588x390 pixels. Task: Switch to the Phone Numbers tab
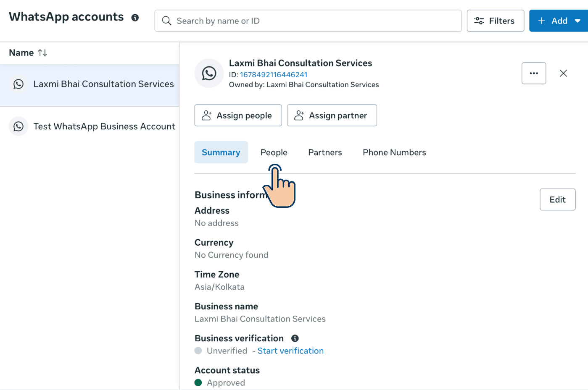click(394, 152)
